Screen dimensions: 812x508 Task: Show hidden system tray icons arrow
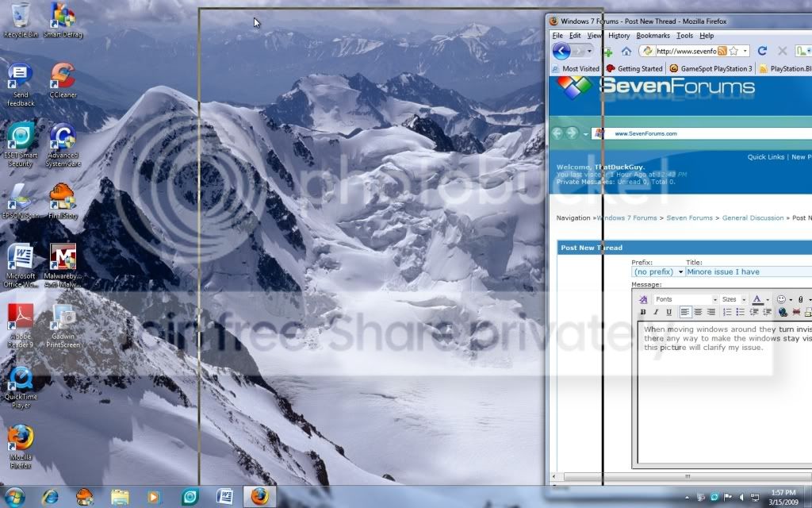688,498
